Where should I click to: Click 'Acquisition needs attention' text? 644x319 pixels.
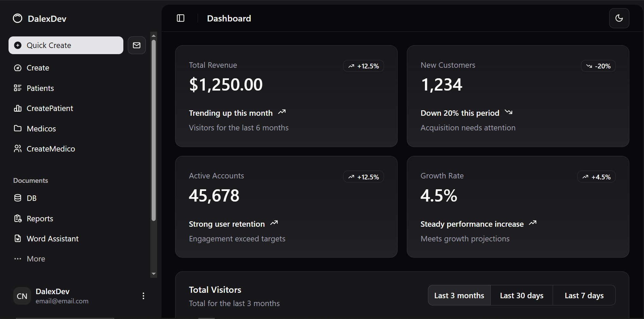pyautogui.click(x=468, y=128)
